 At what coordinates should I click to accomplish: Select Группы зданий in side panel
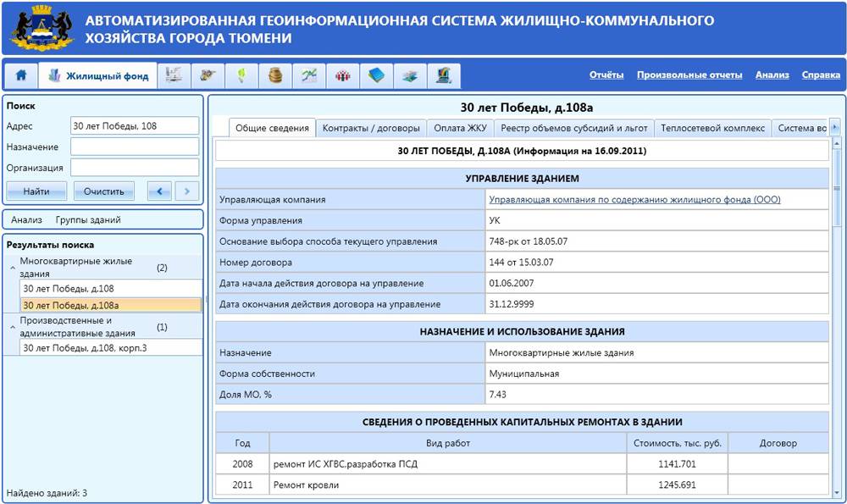tap(88, 220)
